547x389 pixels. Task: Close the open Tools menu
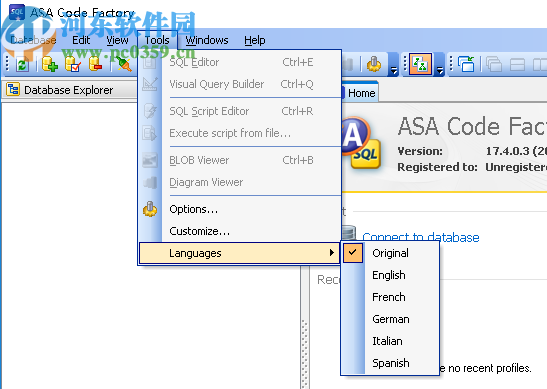pyautogui.click(x=157, y=40)
